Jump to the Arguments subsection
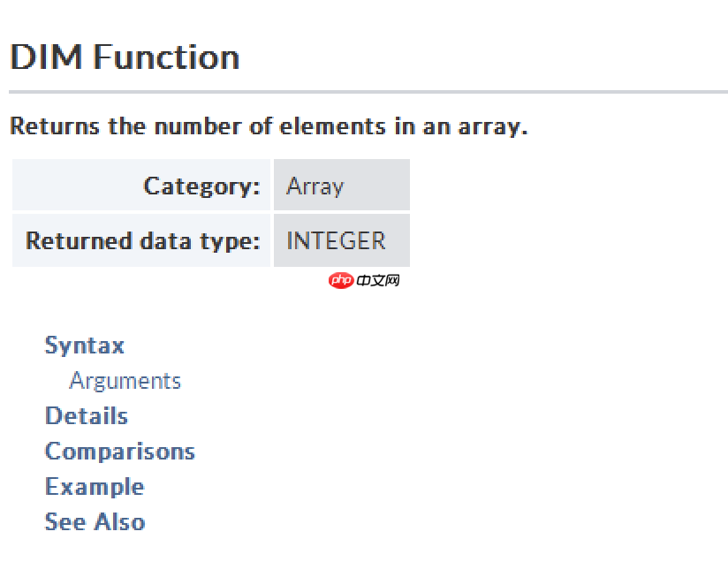Image resolution: width=728 pixels, height=562 pixels. [x=125, y=381]
